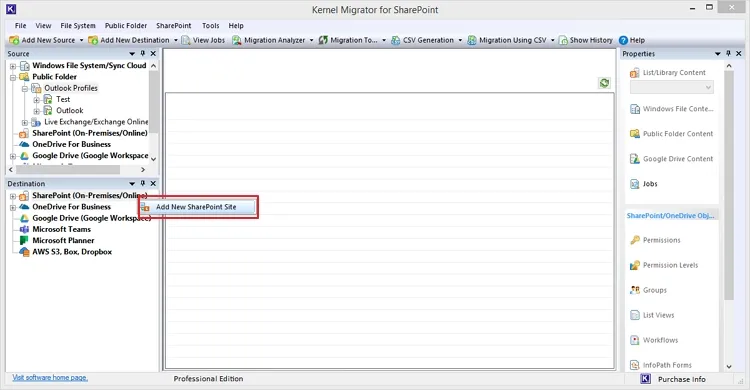Close the Destination panel
The width and height of the screenshot is (750, 390).
tap(153, 183)
